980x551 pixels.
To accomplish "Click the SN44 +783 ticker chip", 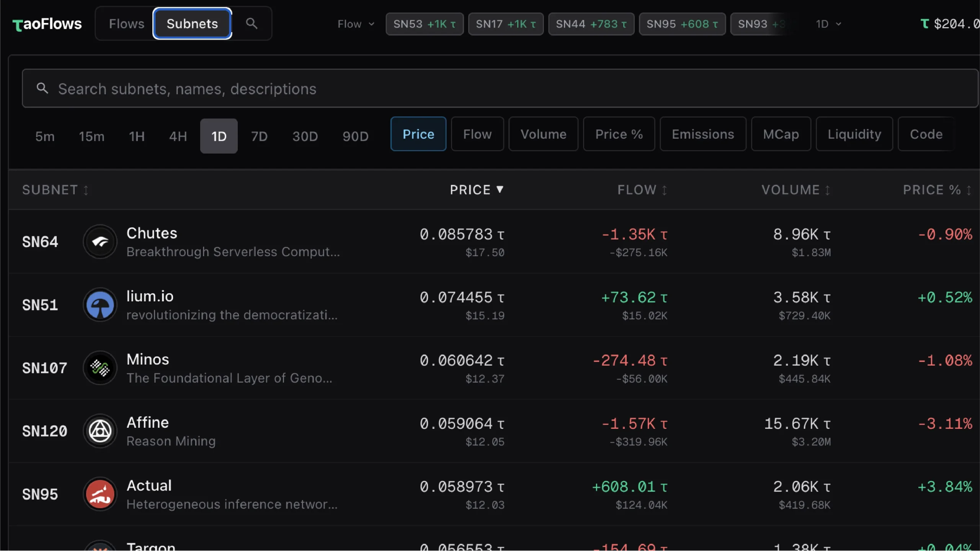I will pyautogui.click(x=591, y=24).
